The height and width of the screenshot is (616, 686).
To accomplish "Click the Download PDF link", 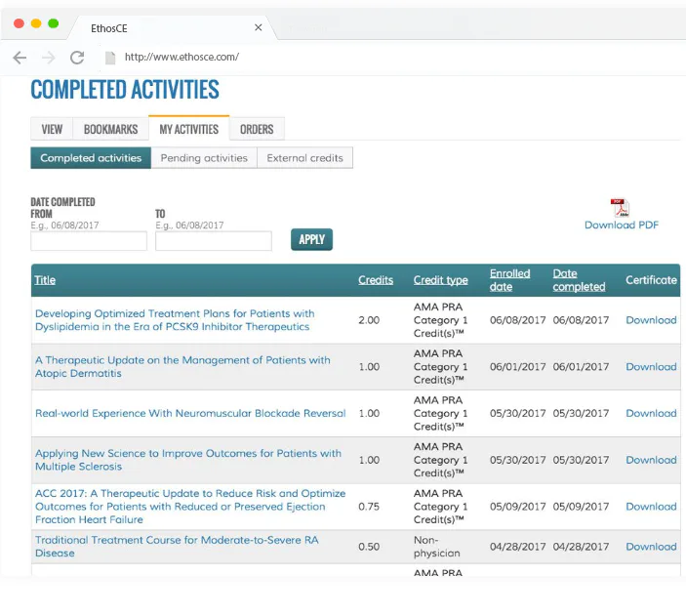I will coord(622,226).
